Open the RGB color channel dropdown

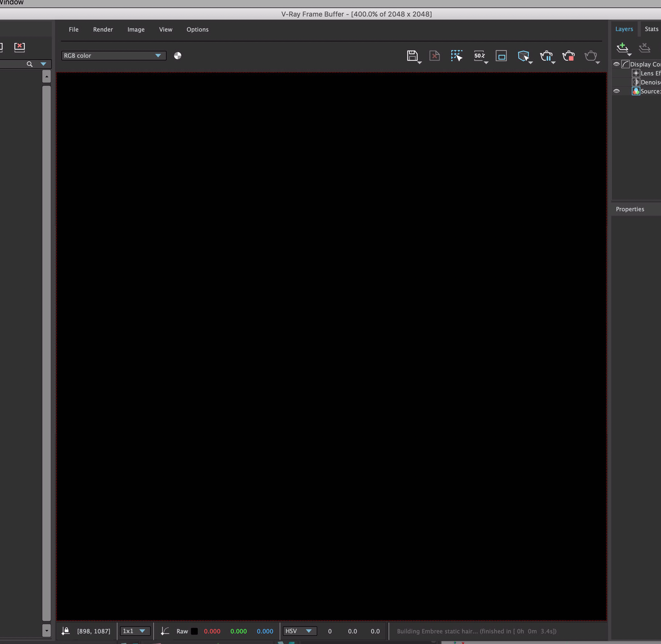(114, 56)
